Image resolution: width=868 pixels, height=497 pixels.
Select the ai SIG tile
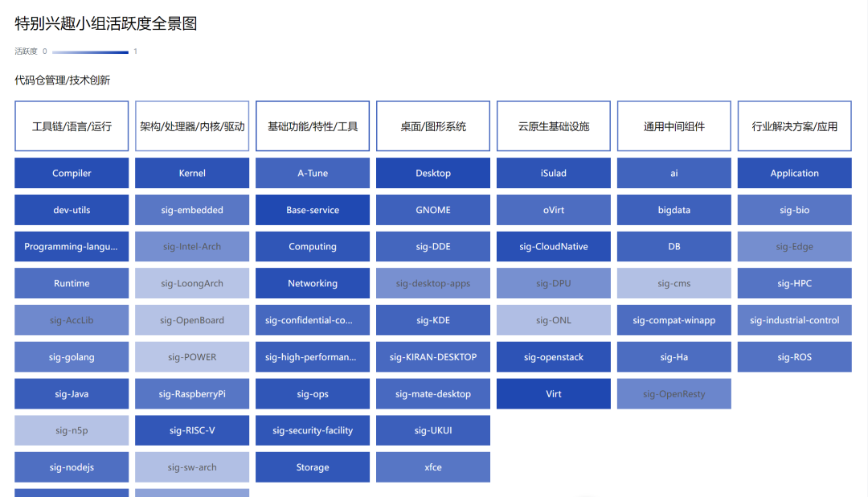pyautogui.click(x=674, y=173)
